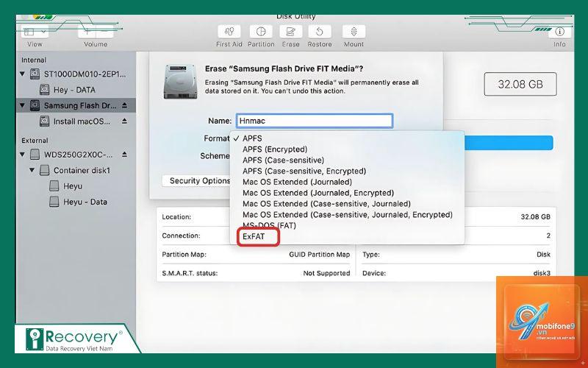
Task: Eject the Install macOS volume
Action: pos(124,121)
